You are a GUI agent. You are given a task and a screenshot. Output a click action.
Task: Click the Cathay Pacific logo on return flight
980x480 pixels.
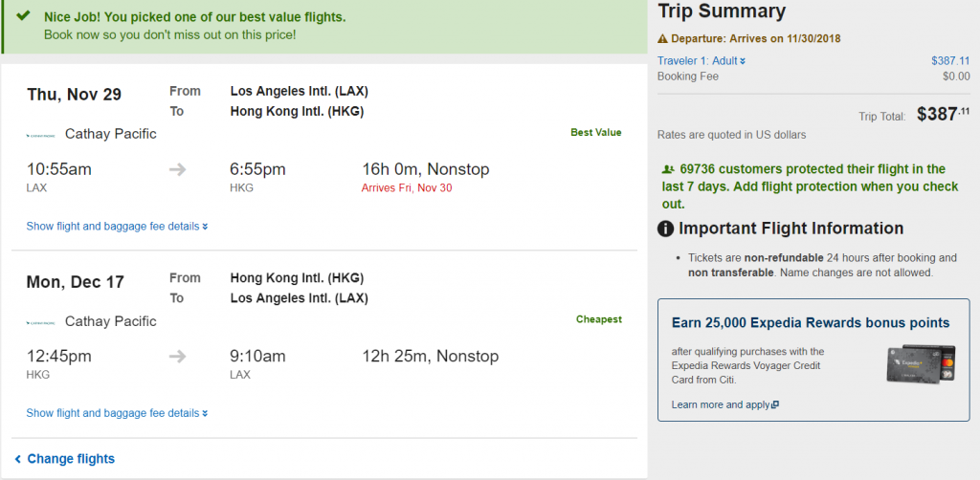coord(40,322)
